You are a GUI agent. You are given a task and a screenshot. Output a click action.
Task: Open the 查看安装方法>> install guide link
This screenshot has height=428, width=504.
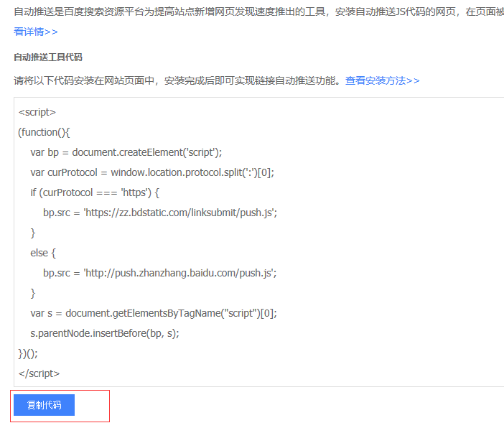pos(382,80)
